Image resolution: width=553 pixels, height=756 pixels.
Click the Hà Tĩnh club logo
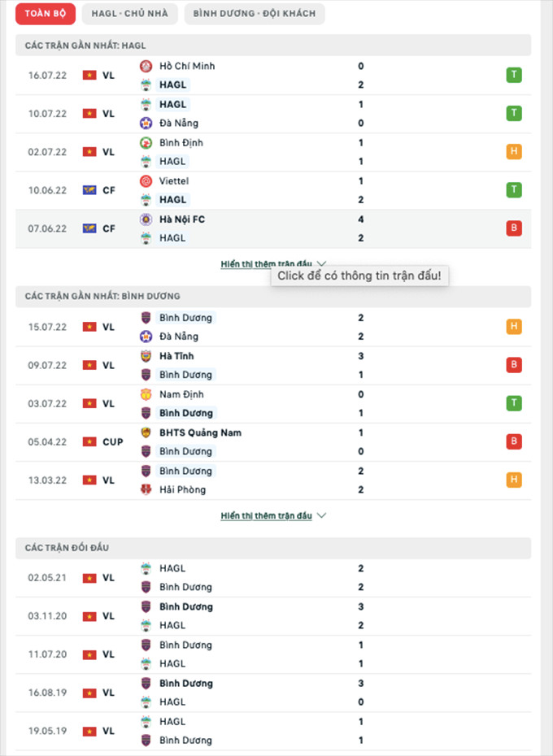[x=146, y=356]
